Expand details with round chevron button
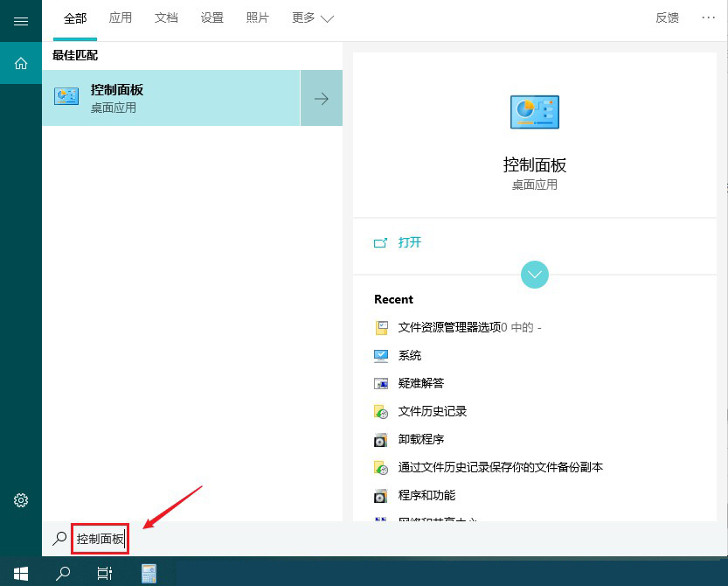Viewport: 728px width, 586px height. pos(534,275)
